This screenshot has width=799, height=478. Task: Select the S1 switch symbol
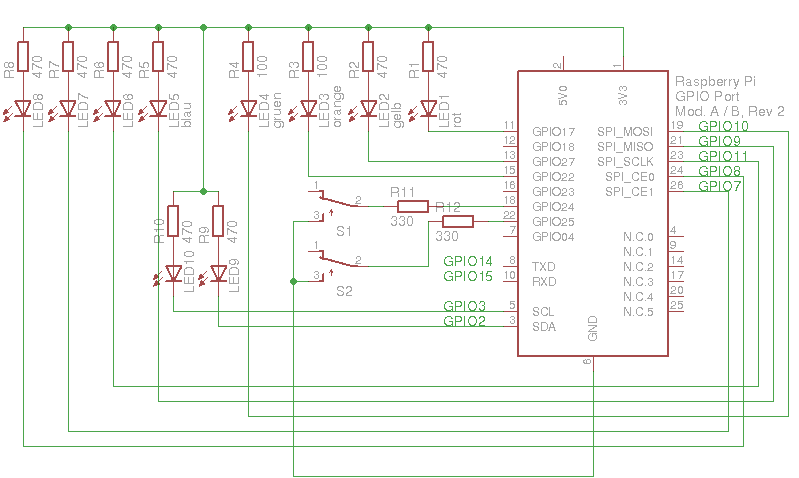pyautogui.click(x=335, y=202)
